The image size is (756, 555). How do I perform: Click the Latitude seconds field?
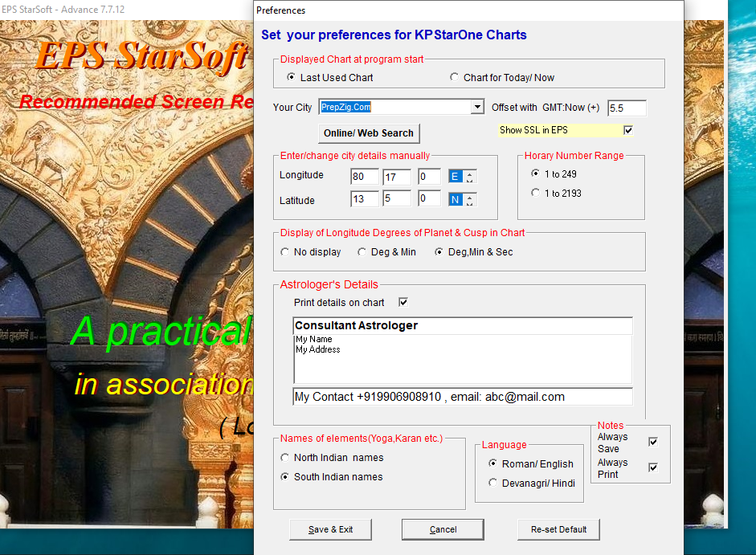pyautogui.click(x=430, y=198)
